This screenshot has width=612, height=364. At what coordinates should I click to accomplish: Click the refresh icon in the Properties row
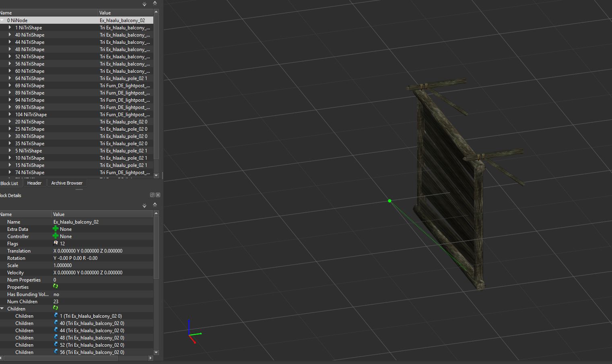(x=56, y=286)
